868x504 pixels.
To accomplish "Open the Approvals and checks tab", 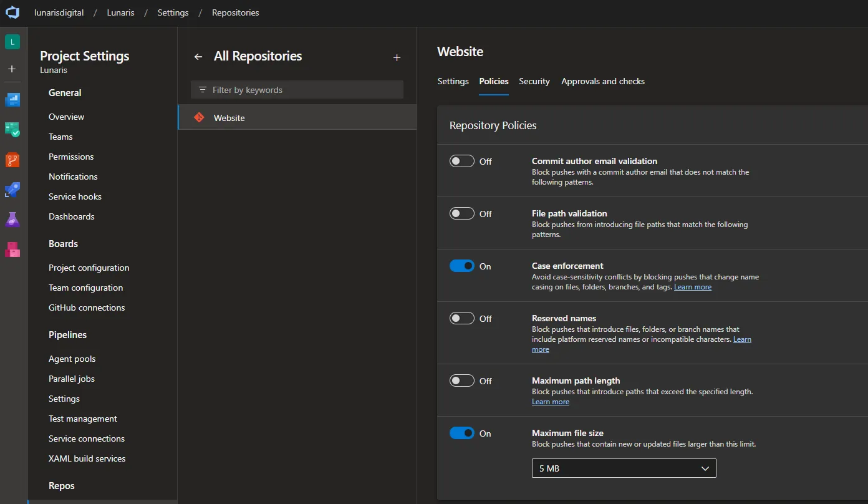I will (602, 81).
